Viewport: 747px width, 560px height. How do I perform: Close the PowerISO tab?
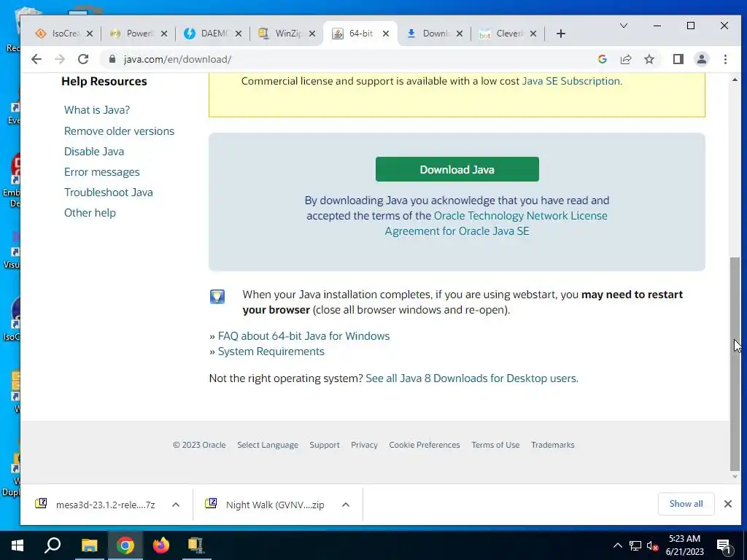click(164, 34)
